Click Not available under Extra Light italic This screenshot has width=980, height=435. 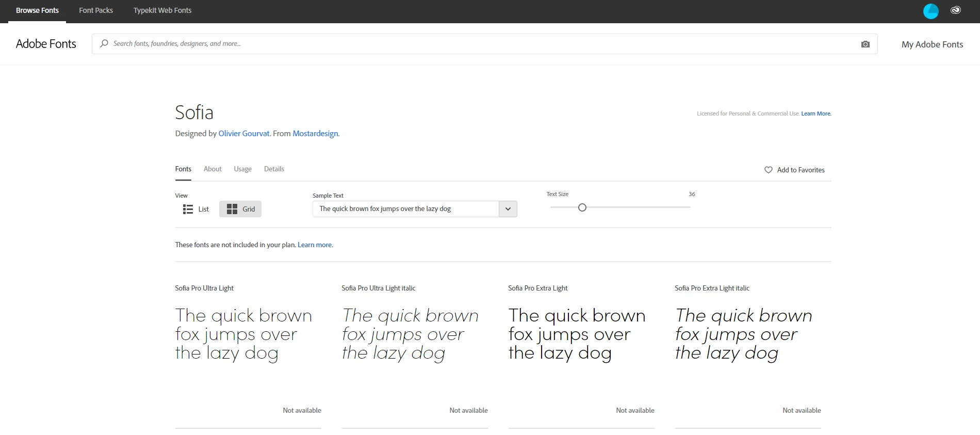tap(802, 411)
